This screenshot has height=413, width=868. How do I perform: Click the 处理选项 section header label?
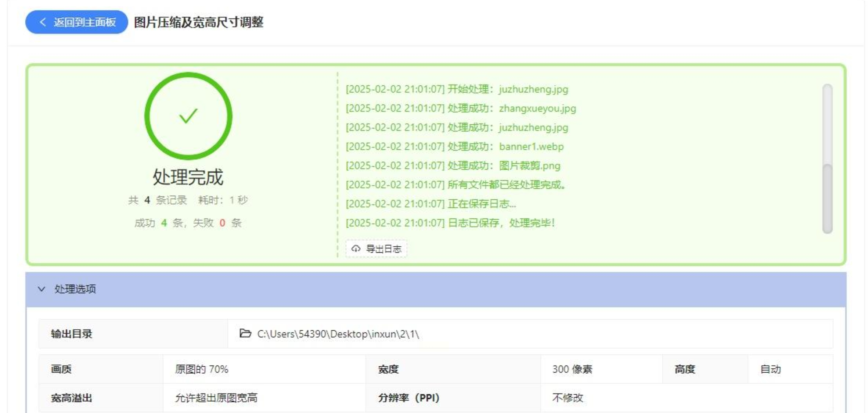[75, 289]
